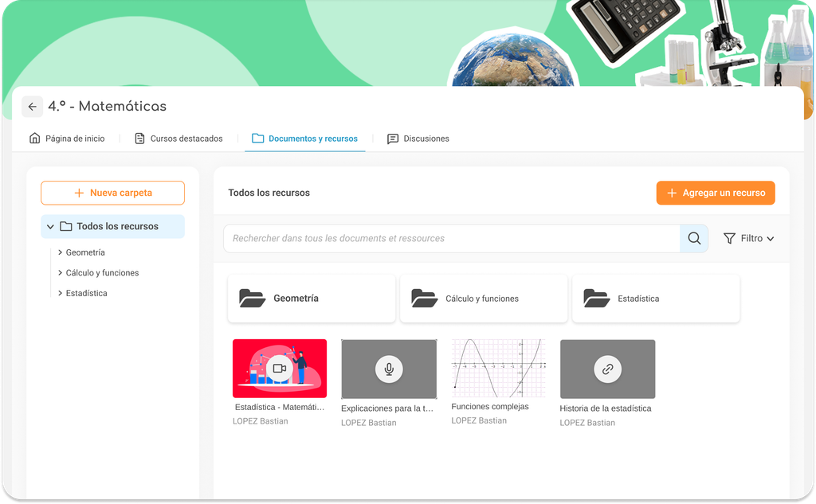Open the Historia de la estadística link thumbnail
This screenshot has height=504, width=816.
(607, 369)
